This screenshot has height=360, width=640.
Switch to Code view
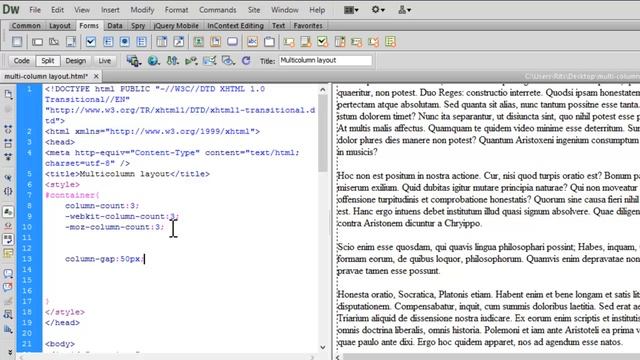[22, 61]
